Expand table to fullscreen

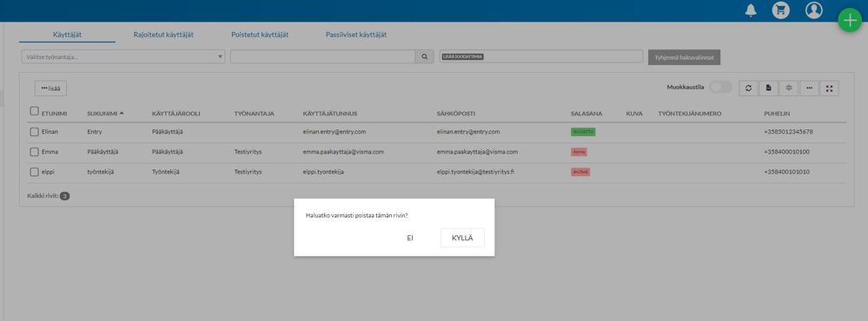click(829, 88)
